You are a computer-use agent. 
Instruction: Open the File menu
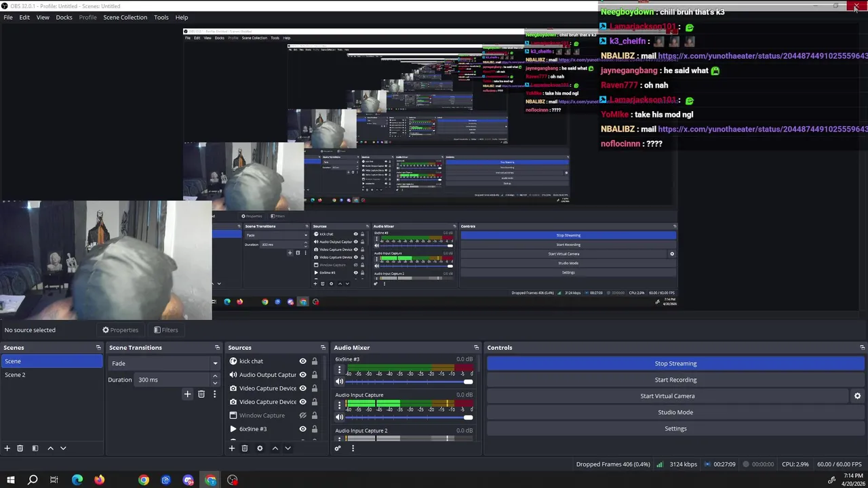(8, 17)
